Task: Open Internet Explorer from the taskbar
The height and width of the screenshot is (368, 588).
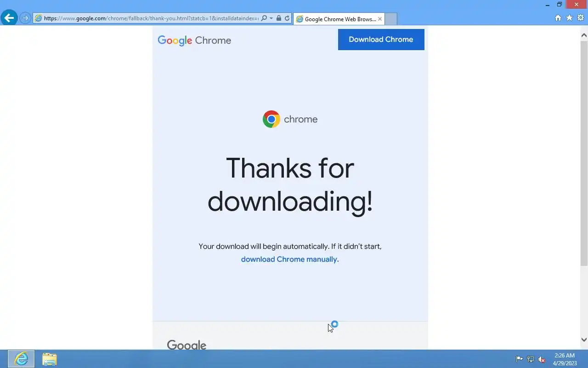Action: (x=21, y=359)
